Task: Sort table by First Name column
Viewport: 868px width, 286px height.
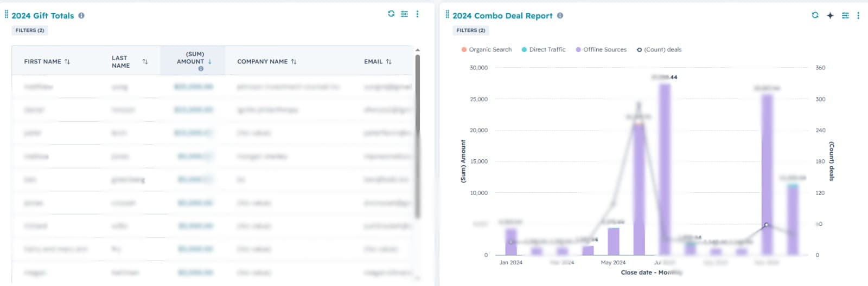Action: pos(47,62)
